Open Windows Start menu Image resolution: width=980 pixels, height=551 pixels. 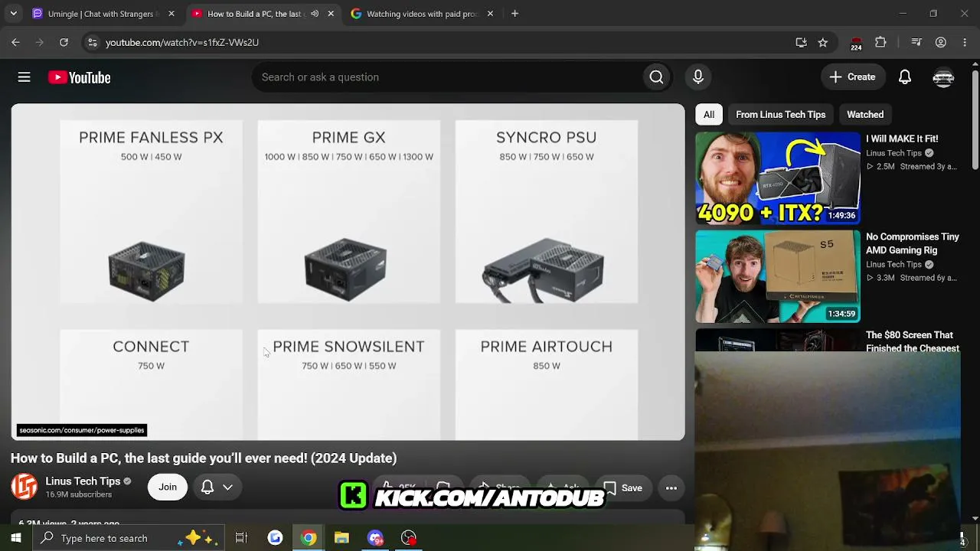pos(15,538)
